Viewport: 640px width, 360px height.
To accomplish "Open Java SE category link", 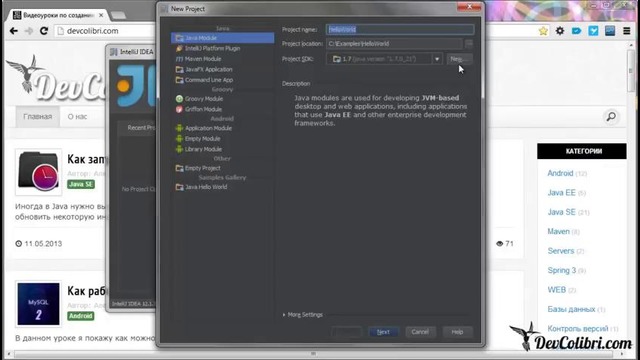I will (561, 212).
